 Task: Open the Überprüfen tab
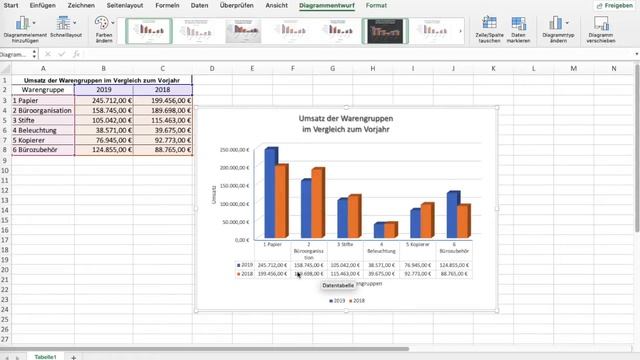[x=236, y=6]
